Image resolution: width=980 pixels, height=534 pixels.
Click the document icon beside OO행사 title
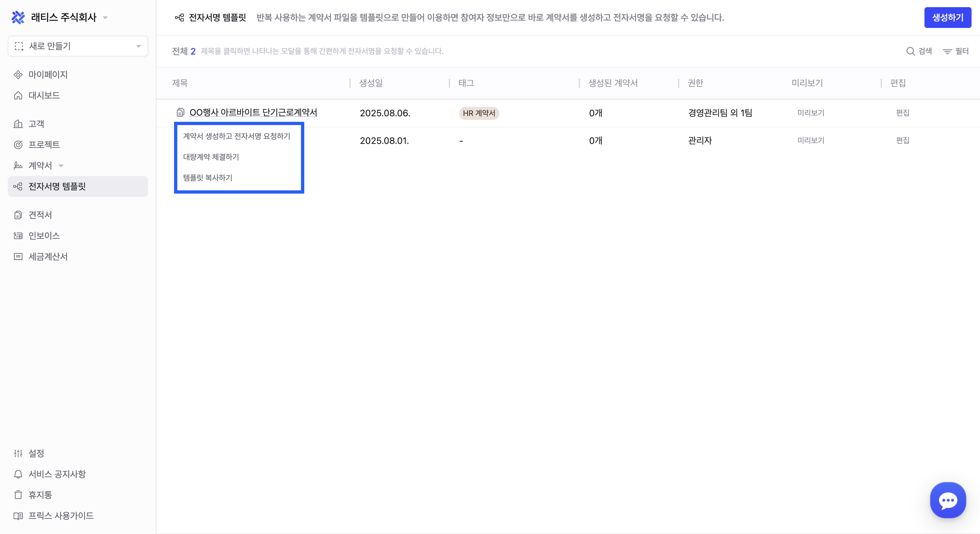180,113
